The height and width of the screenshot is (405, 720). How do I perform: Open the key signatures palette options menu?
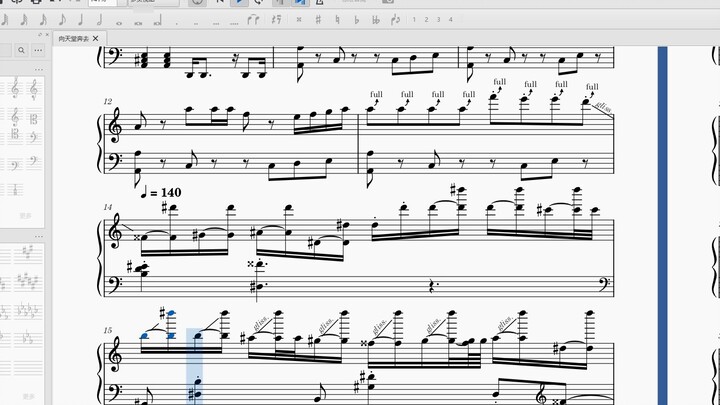39,236
